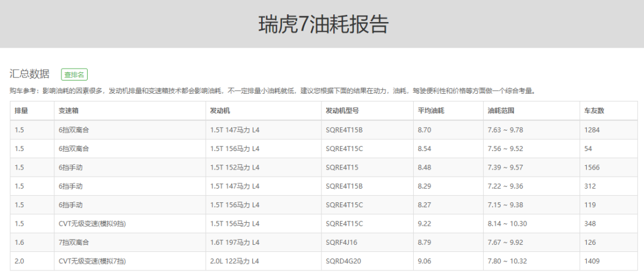644x274 pixels.
Task: Click the 车友数 column header
Action: 595,110
